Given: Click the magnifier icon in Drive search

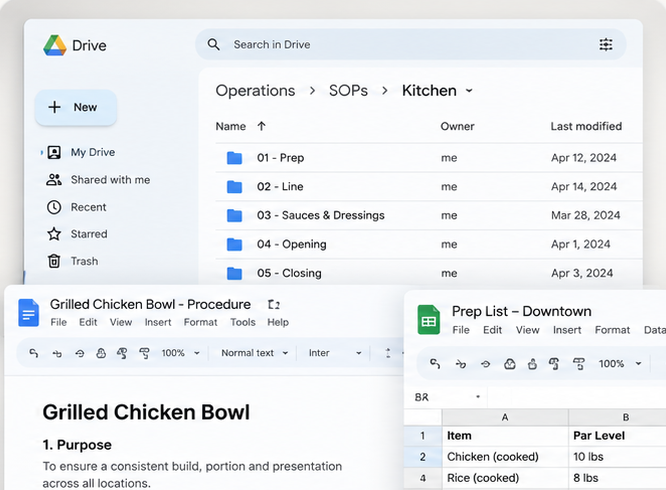Looking at the screenshot, I should point(213,44).
